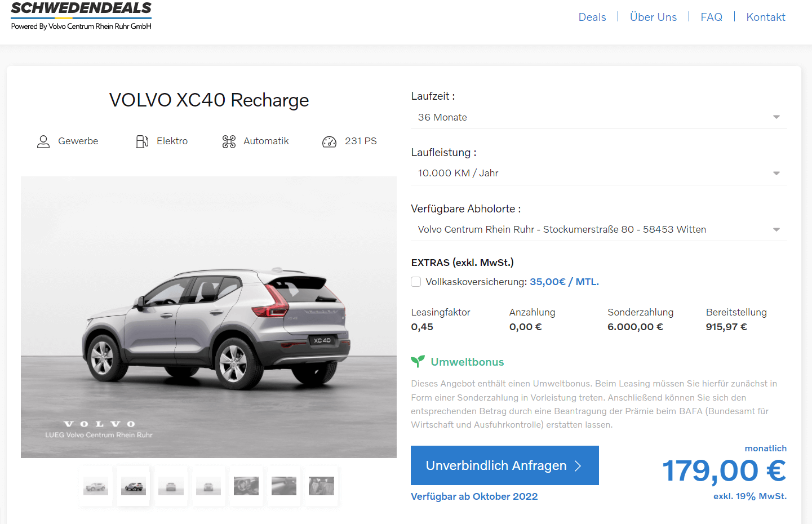
Task: Open the Laufleistung 10.000 KM / Jahr dropdown
Action: click(598, 173)
